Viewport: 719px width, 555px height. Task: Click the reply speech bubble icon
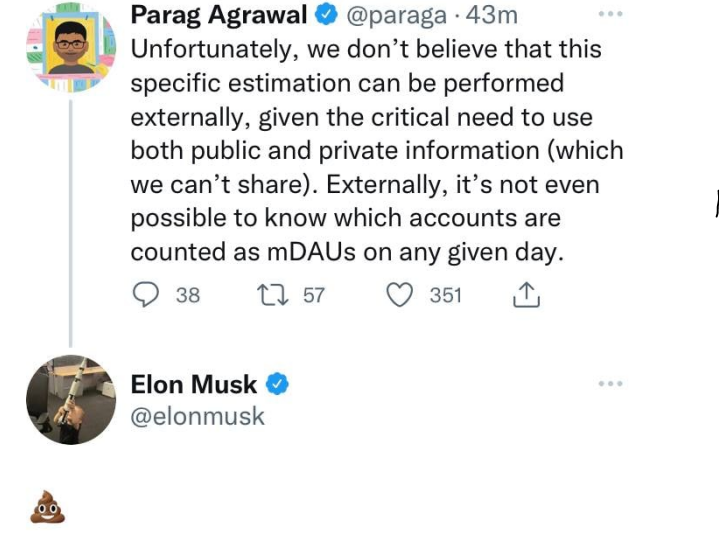(x=146, y=295)
